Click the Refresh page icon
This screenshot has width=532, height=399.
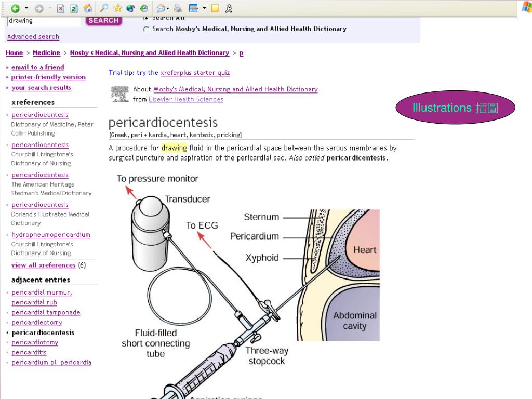click(74, 8)
